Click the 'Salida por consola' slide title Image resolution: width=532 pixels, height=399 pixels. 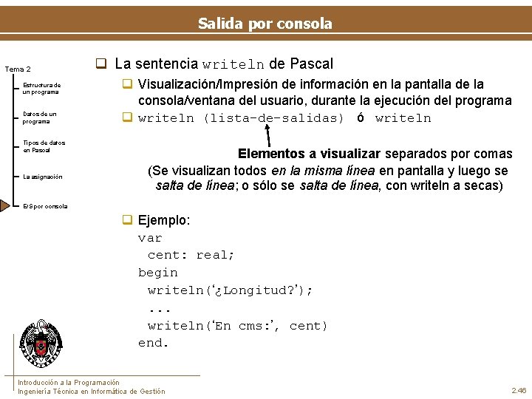pos(265,24)
